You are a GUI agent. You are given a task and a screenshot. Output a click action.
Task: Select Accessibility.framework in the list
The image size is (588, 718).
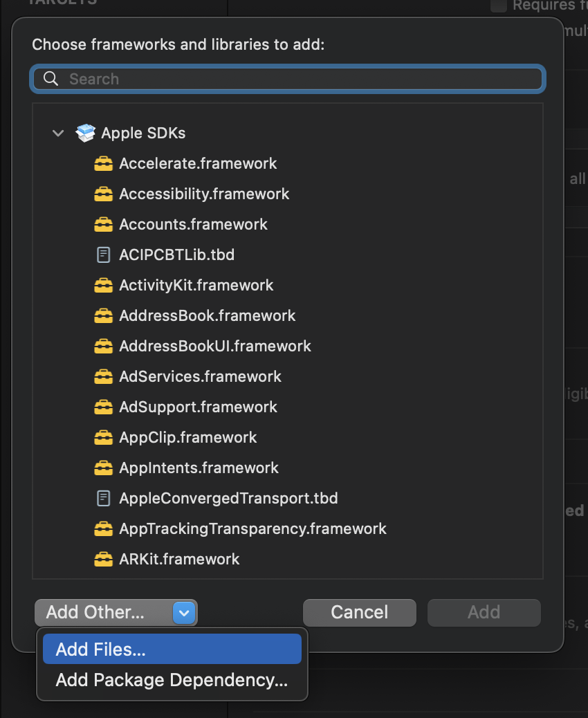pyautogui.click(x=204, y=194)
